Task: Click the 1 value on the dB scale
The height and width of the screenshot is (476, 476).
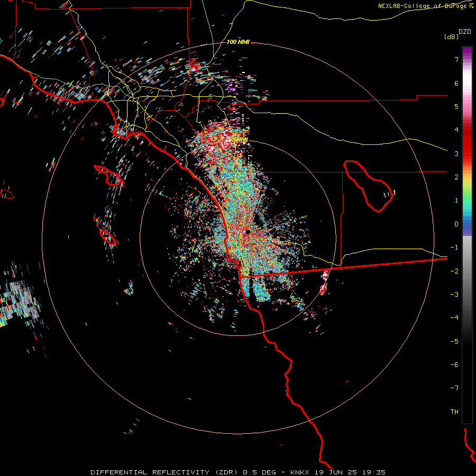Action: tap(456, 200)
